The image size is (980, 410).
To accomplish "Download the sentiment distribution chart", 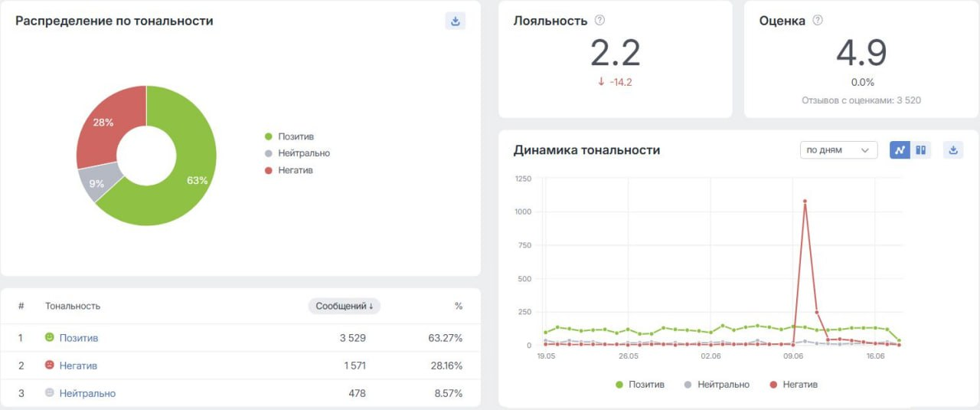I will (456, 21).
